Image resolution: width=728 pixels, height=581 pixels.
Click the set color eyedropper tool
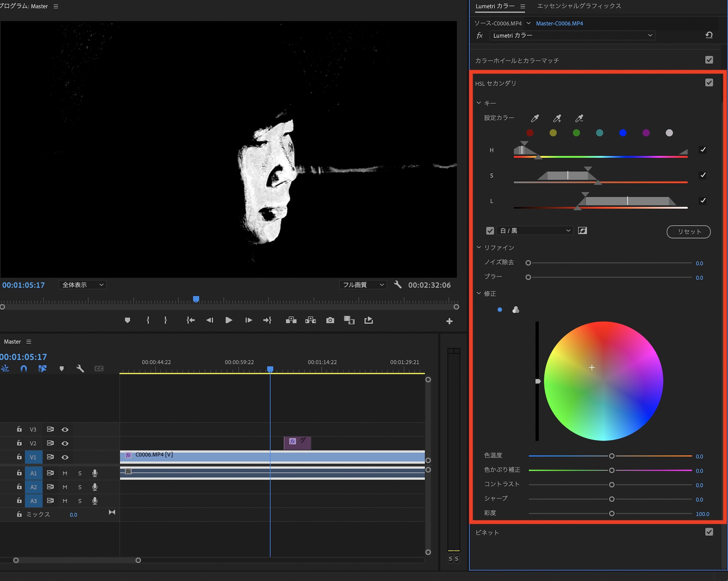coord(535,118)
